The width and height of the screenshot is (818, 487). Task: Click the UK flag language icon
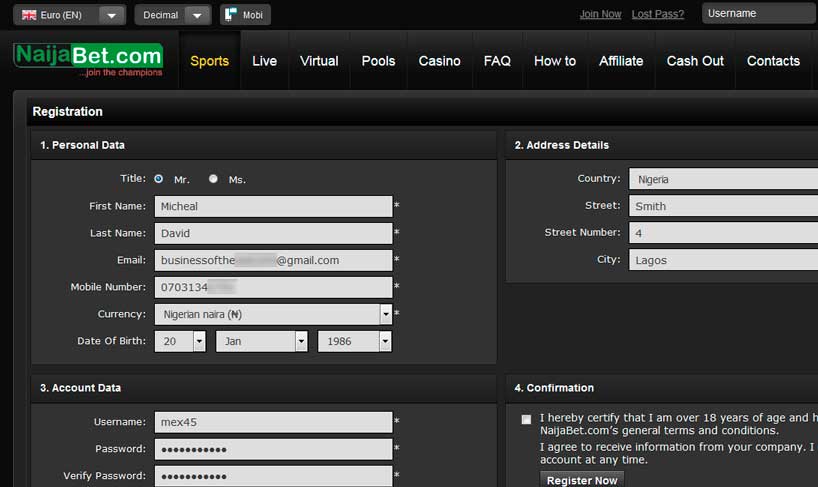tap(29, 15)
